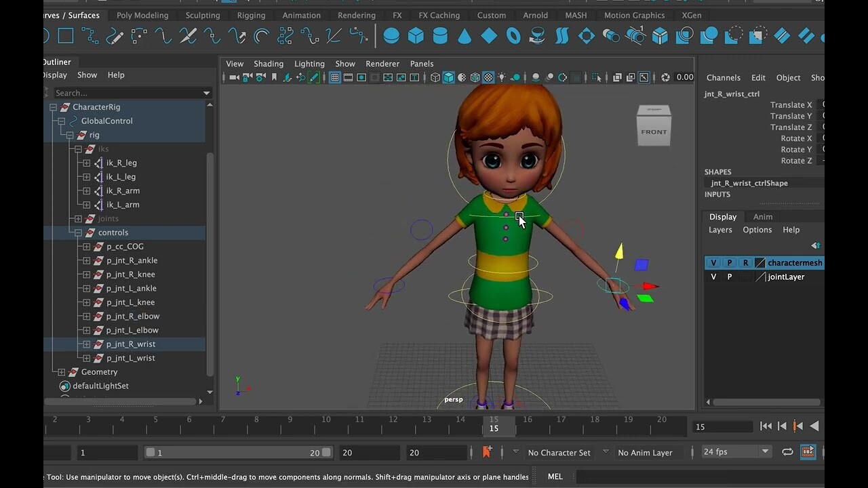Image resolution: width=868 pixels, height=488 pixels.
Task: Select p_jnt_L_wrist in the Outliner
Action: pyautogui.click(x=130, y=358)
